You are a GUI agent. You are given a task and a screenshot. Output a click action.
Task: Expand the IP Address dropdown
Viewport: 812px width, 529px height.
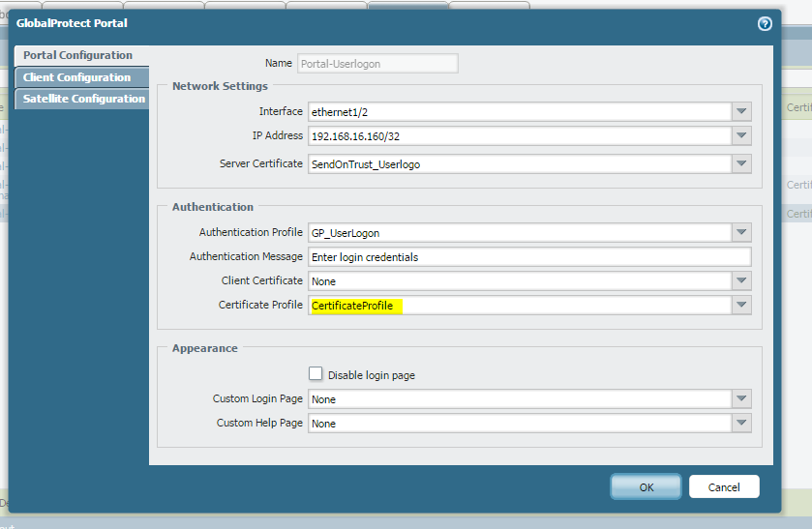pos(741,136)
